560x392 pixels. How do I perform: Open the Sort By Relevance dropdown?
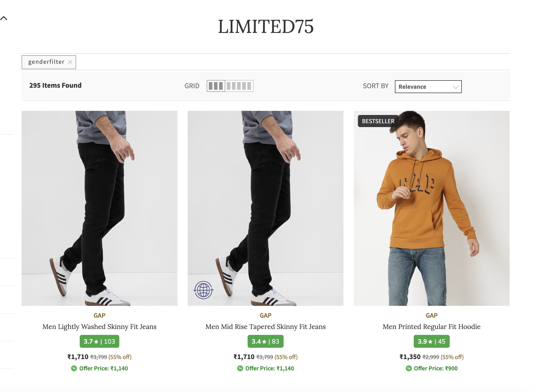tap(428, 87)
